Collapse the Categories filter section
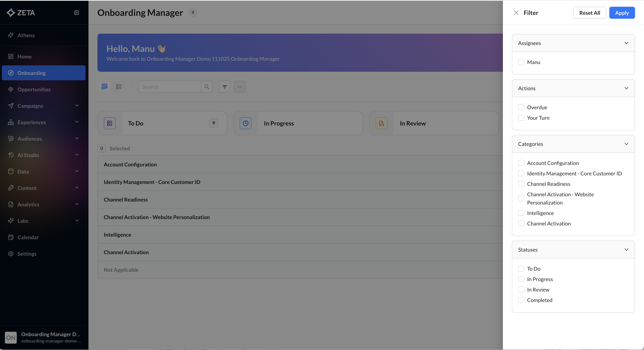Viewport: 644px width, 350px height. (x=626, y=144)
